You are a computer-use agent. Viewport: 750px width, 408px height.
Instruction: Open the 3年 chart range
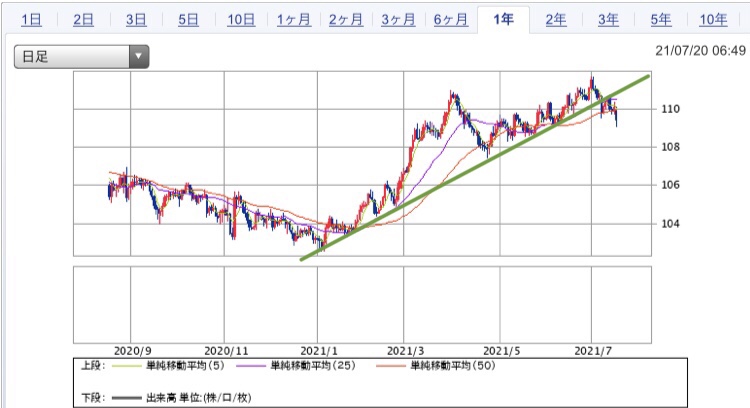608,20
